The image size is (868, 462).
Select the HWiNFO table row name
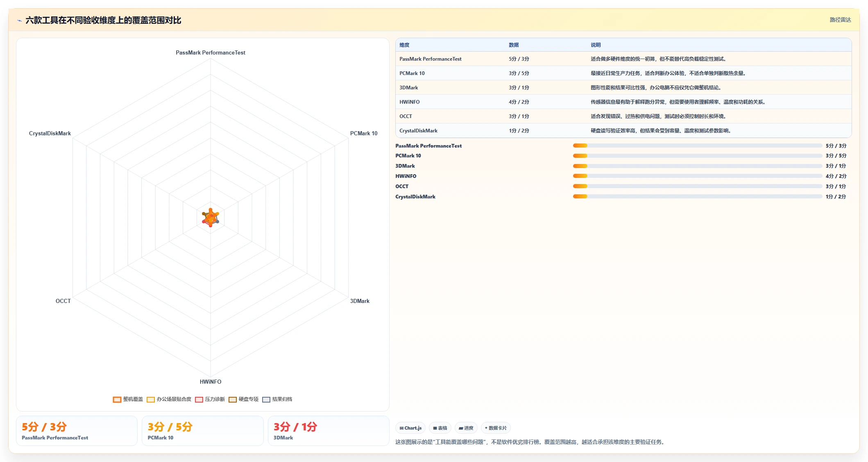(x=409, y=102)
